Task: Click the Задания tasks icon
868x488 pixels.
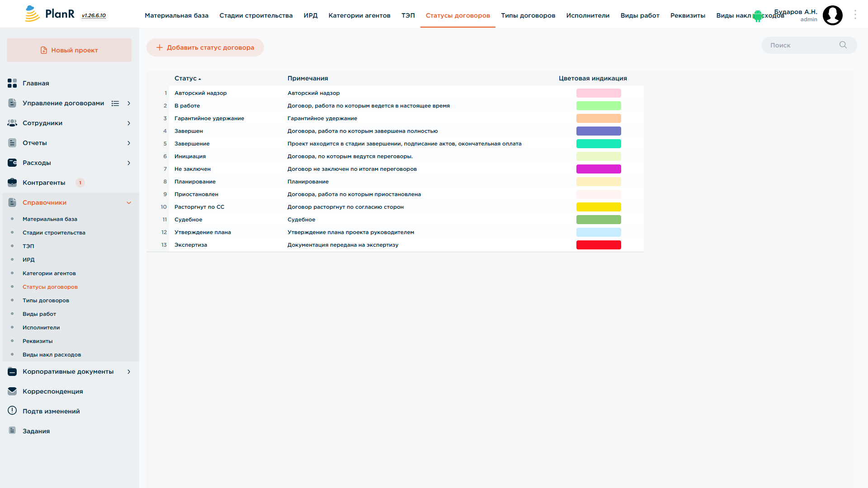Action: (12, 431)
